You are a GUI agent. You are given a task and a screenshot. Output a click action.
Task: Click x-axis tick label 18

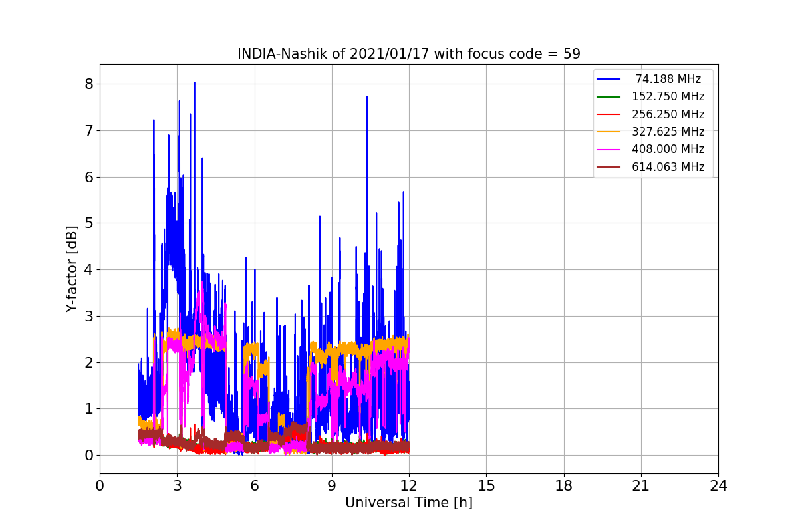pyautogui.click(x=564, y=486)
